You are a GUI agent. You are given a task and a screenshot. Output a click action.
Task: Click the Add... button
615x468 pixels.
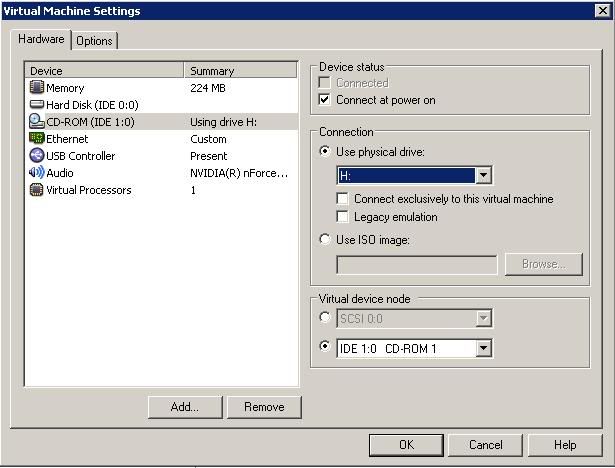[x=184, y=407]
